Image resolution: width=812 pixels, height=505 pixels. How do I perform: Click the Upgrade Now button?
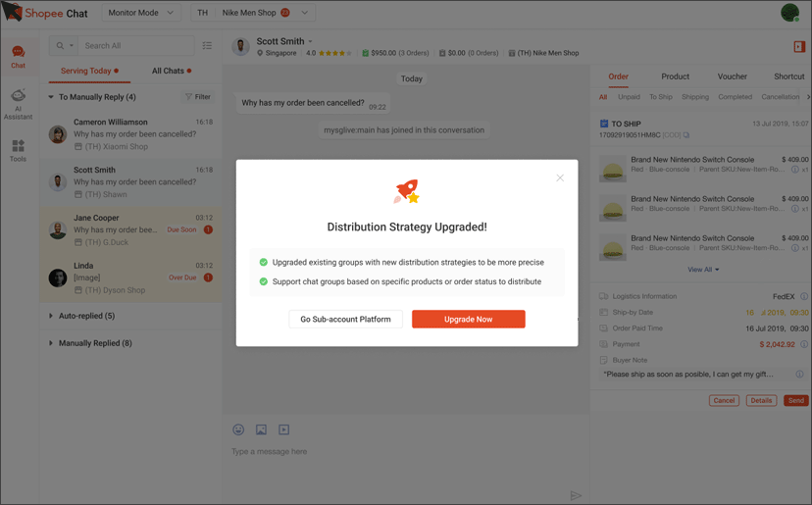click(468, 319)
